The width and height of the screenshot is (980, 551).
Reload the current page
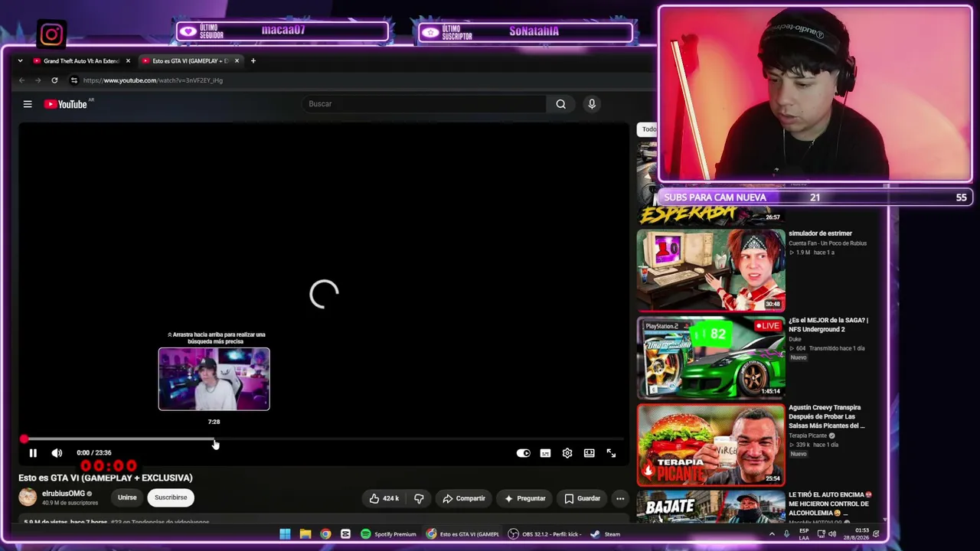coord(54,80)
